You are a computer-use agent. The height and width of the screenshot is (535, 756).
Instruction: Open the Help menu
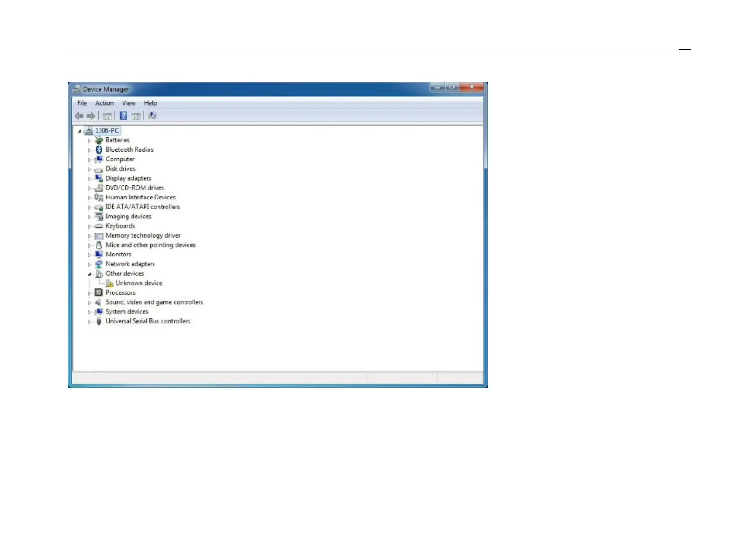pyautogui.click(x=150, y=103)
